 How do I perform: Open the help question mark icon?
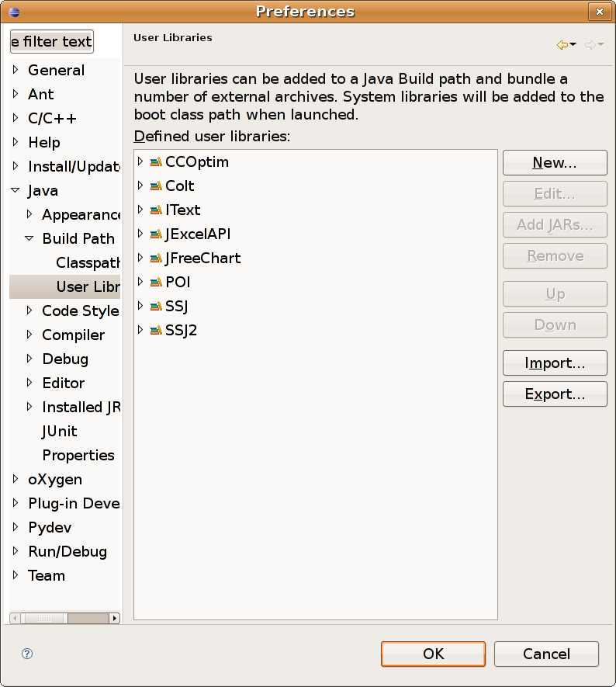27,654
